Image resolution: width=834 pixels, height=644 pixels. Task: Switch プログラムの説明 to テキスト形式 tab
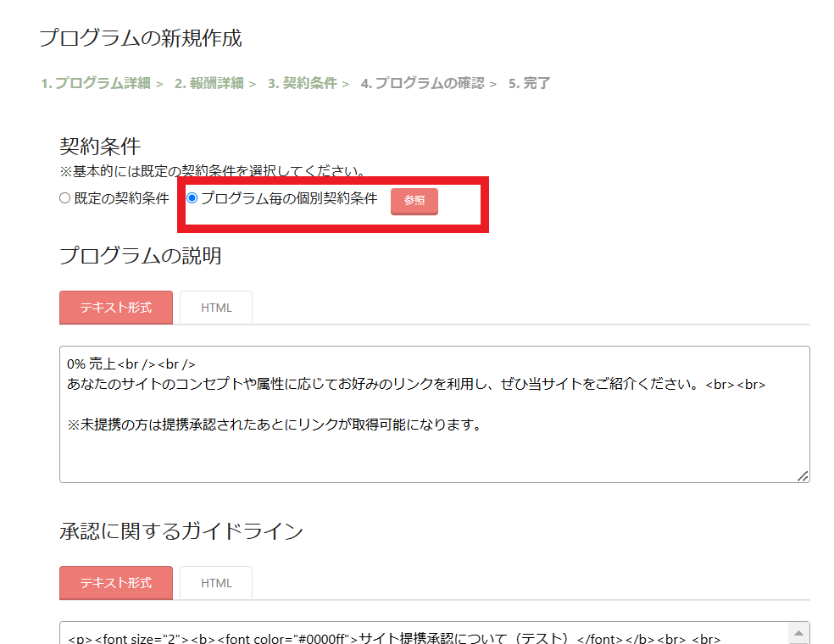(116, 308)
